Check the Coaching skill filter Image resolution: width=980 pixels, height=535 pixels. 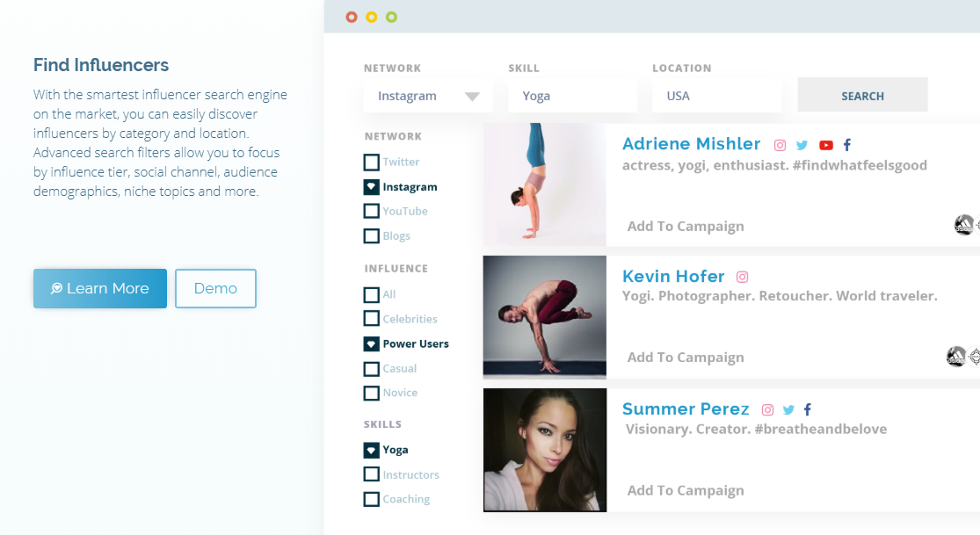(371, 499)
